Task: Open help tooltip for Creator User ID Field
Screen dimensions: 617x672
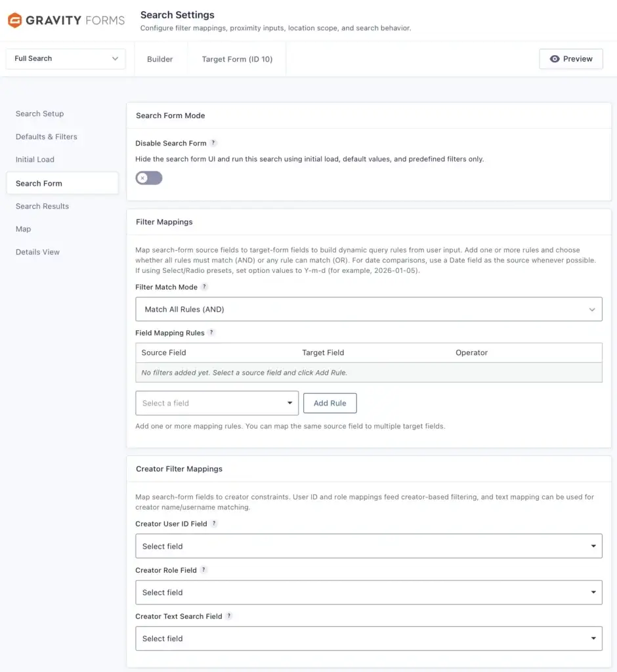Action: 214,523
